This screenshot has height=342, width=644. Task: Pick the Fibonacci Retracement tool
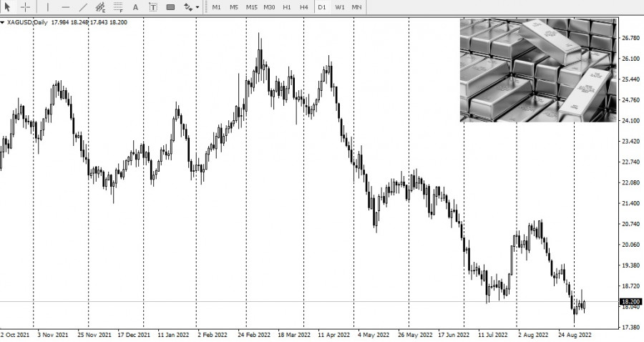[118, 7]
